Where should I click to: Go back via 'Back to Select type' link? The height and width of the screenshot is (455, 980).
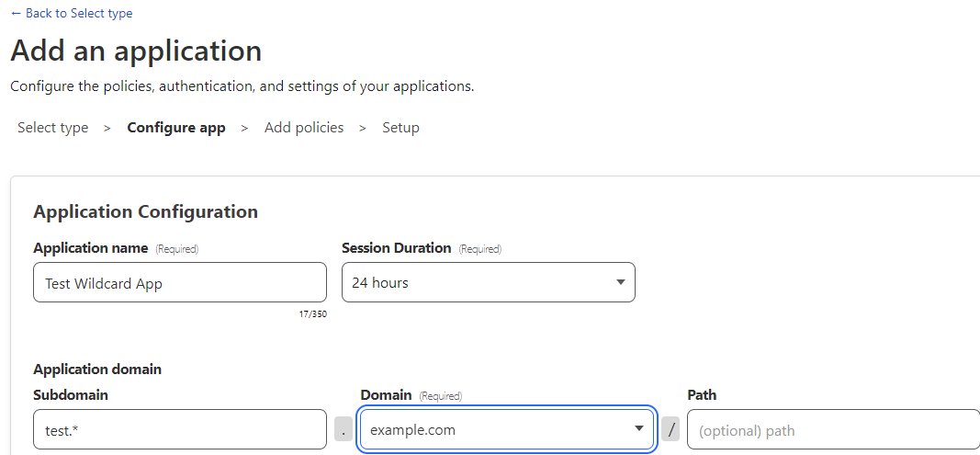(72, 13)
